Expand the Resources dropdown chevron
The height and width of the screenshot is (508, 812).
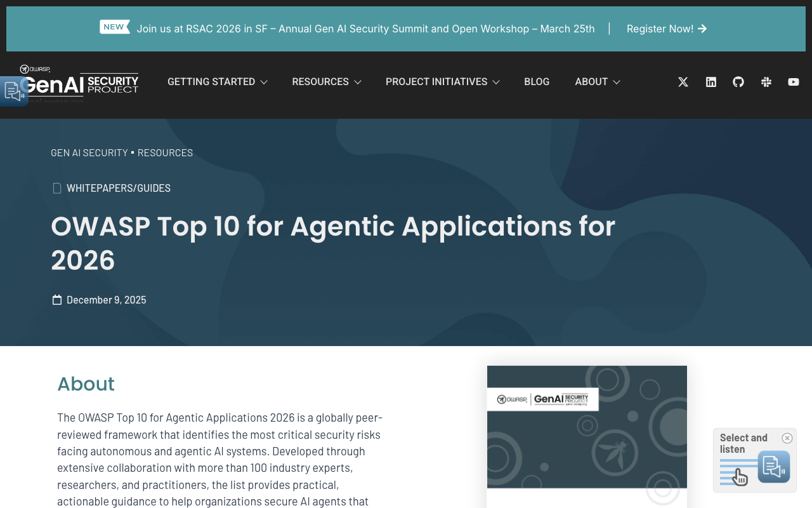(x=358, y=82)
